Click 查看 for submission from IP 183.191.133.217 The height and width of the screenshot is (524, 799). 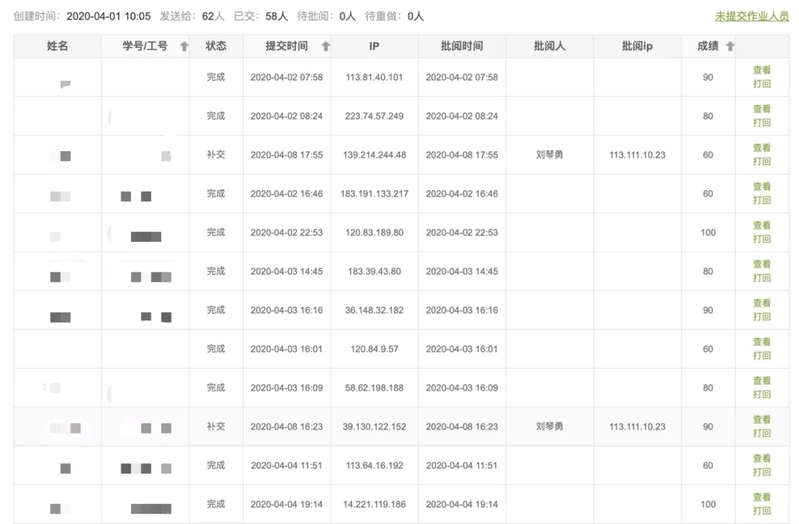(x=761, y=187)
